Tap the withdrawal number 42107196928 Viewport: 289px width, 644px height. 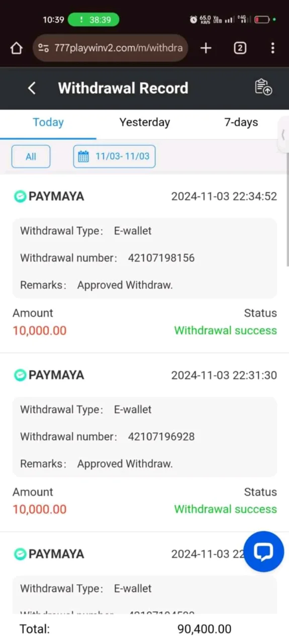161,437
